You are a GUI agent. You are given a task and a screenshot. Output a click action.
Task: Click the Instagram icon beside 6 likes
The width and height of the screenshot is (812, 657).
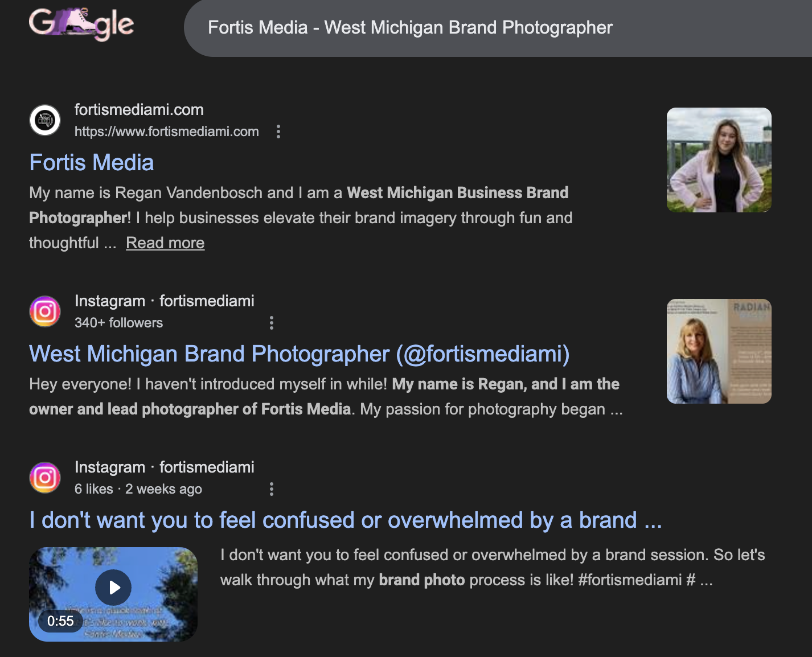[x=45, y=478]
